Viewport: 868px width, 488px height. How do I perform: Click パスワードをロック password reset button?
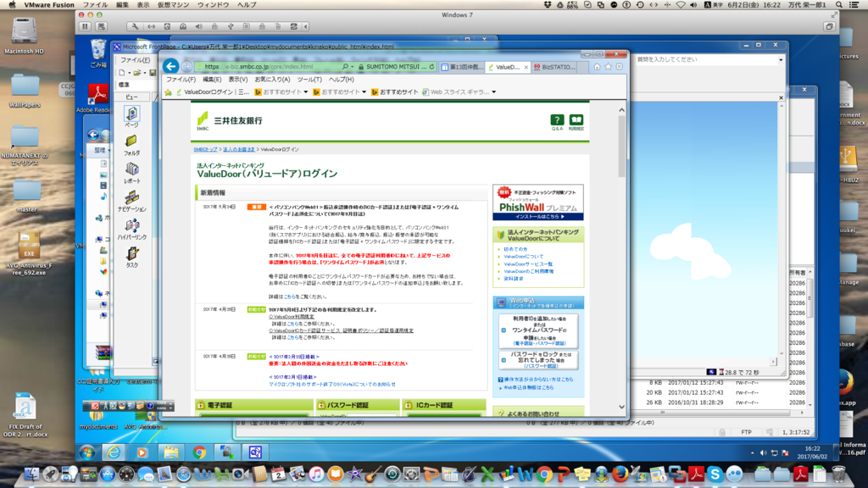coord(538,360)
